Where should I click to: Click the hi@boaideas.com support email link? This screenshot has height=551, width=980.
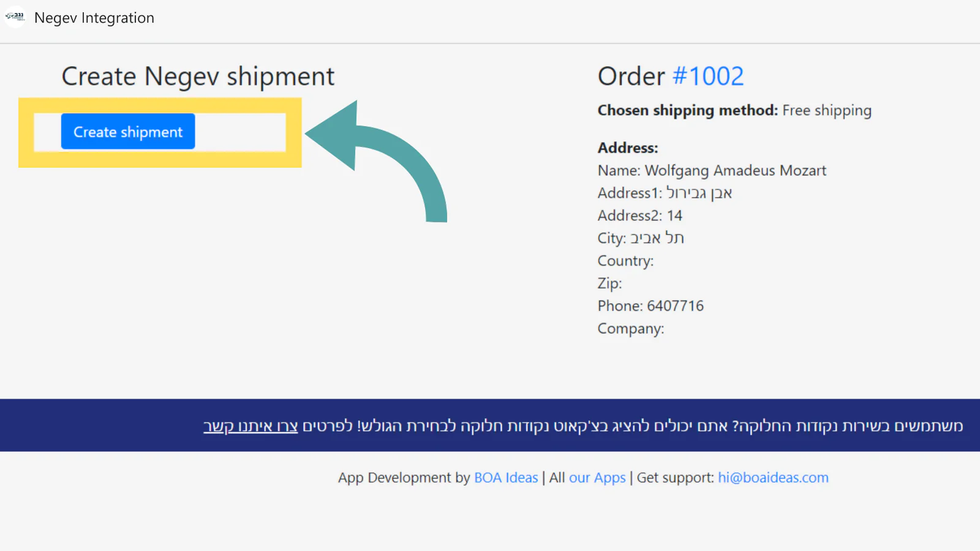pos(773,478)
